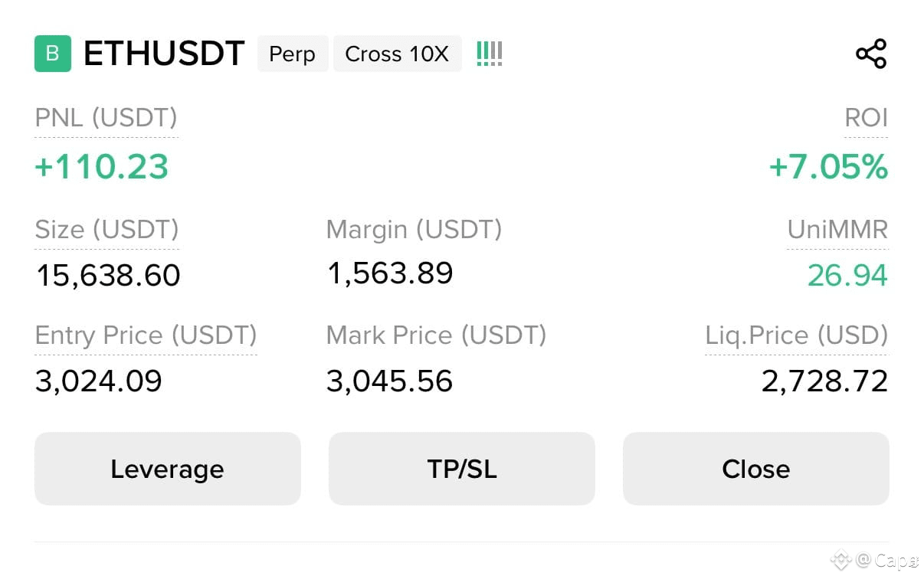This screenshot has width=924, height=579.
Task: Close the ETHUSDT position
Action: tap(756, 469)
